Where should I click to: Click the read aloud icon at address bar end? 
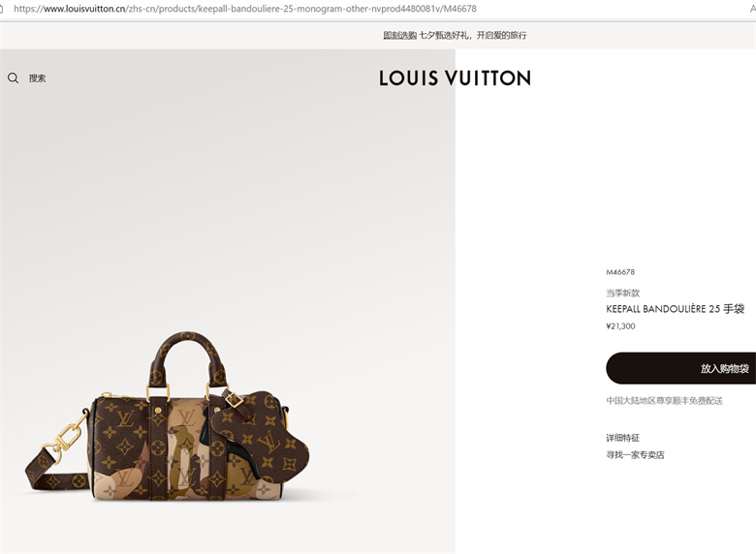pos(753,9)
